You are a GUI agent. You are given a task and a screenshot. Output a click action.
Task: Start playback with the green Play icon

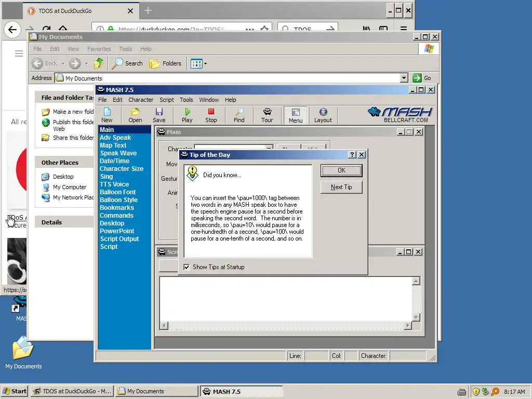coord(187,115)
